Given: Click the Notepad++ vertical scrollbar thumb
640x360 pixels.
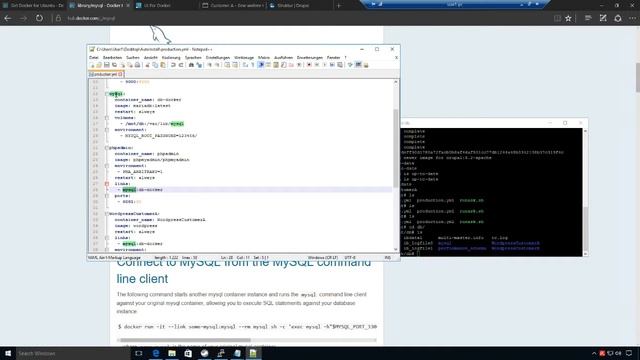Looking at the screenshot, I should (396, 149).
